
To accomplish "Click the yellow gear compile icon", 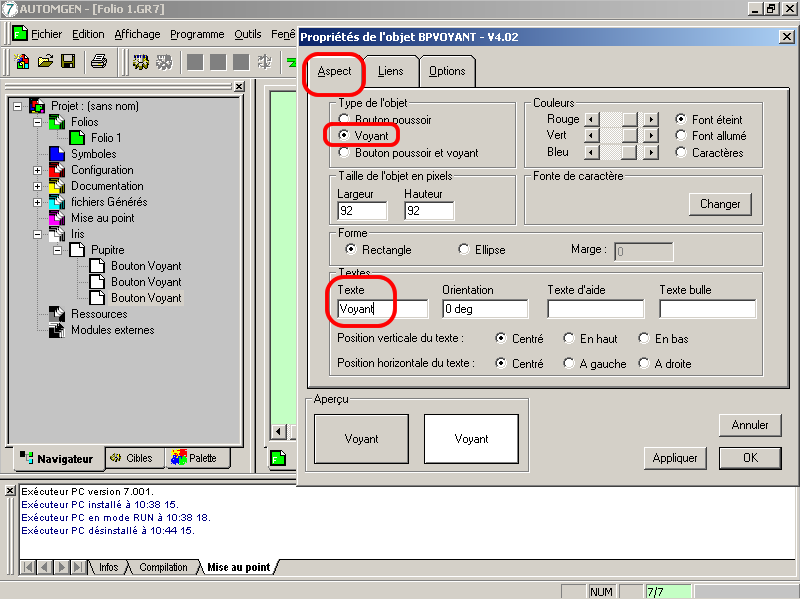I will point(141,62).
